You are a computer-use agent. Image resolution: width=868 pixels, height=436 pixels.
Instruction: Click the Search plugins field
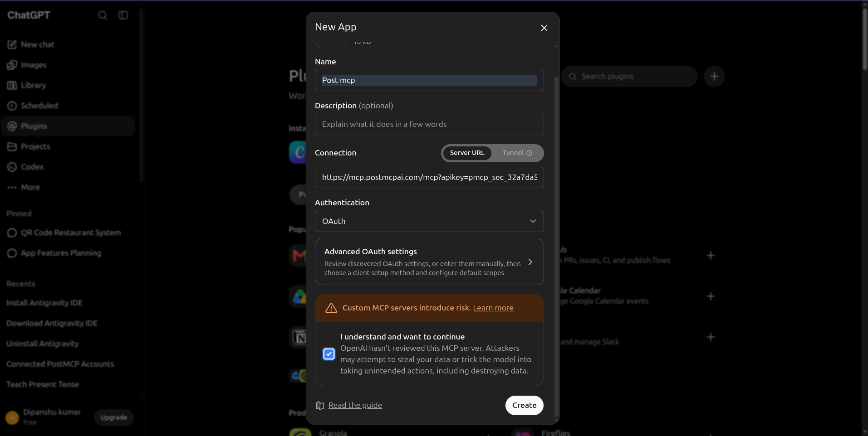(x=629, y=76)
